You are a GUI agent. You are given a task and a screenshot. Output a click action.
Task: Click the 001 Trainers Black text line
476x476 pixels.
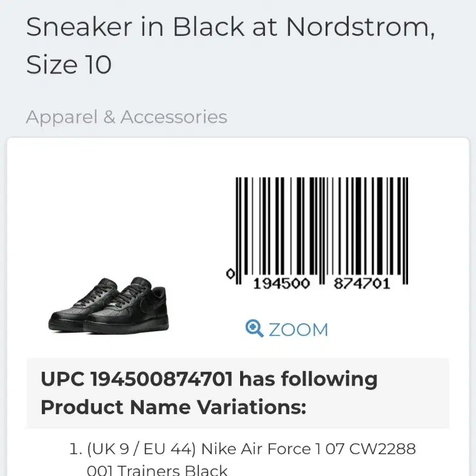tap(157, 470)
